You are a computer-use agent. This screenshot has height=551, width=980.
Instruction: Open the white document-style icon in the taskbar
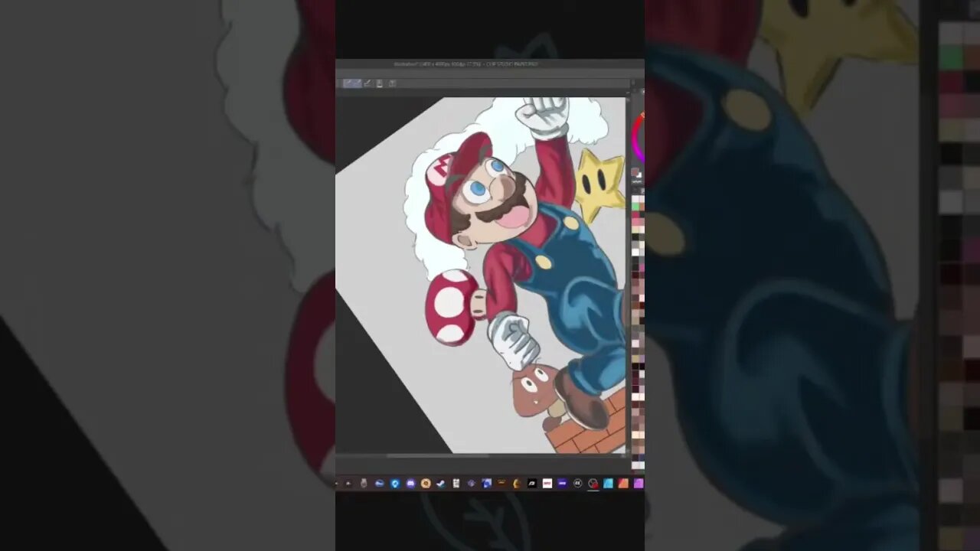tap(456, 484)
